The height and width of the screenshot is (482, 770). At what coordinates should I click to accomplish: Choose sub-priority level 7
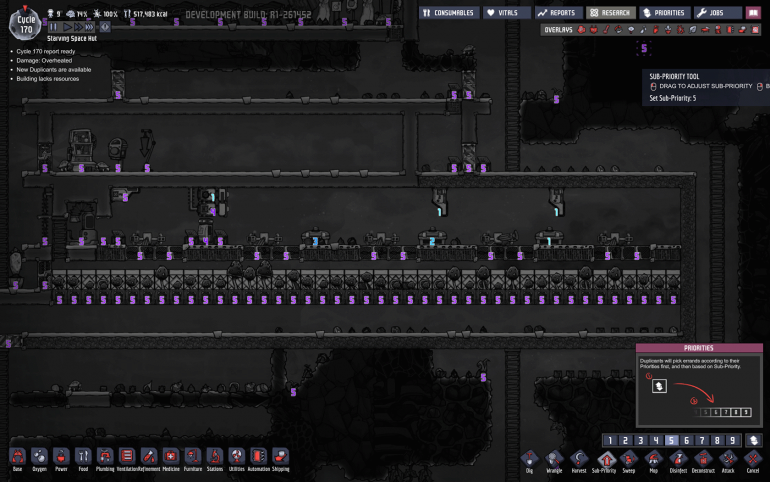click(702, 440)
